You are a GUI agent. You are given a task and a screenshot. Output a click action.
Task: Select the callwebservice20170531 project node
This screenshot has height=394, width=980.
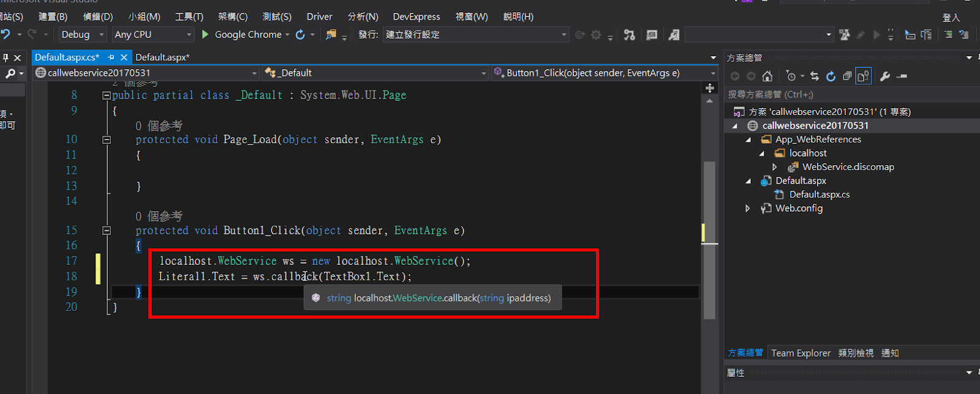815,125
